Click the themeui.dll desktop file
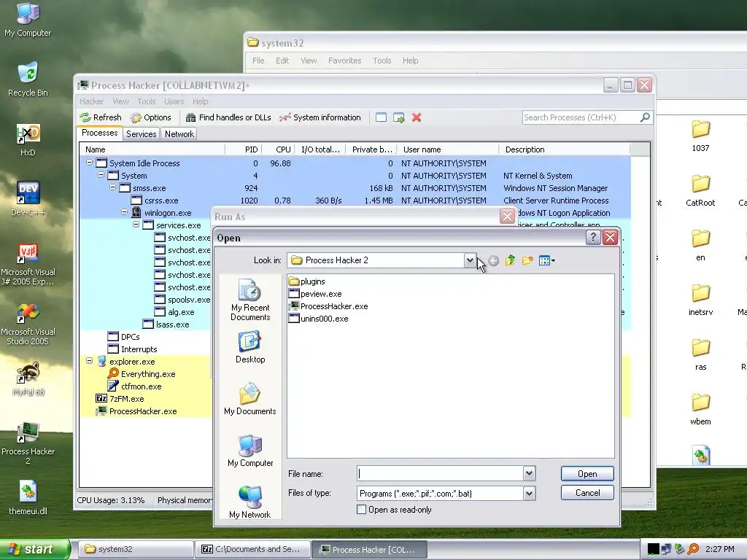Screen dimensions: 747x560 pyautogui.click(x=28, y=498)
